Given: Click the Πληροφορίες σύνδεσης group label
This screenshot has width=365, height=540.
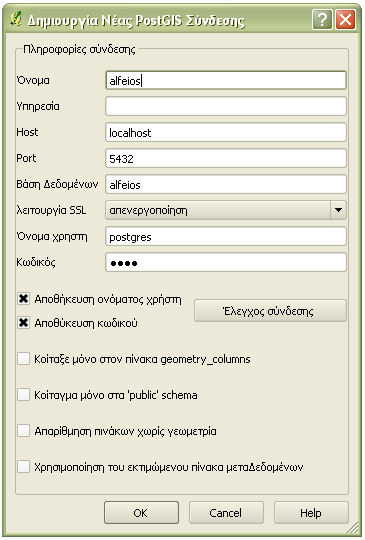Looking at the screenshot, I should (79, 50).
